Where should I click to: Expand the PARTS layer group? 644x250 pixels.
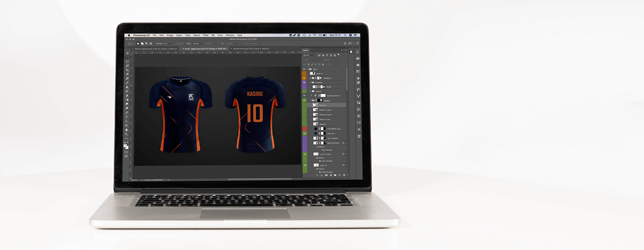(x=310, y=91)
